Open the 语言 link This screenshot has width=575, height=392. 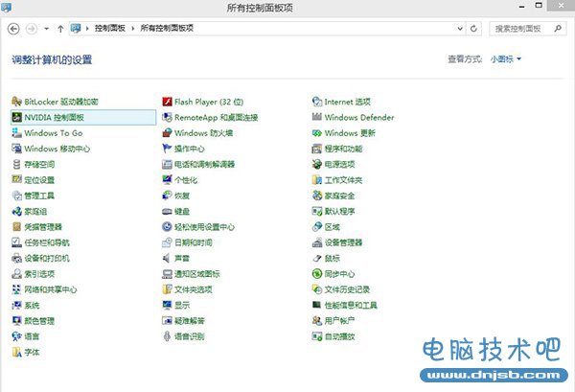[32, 336]
